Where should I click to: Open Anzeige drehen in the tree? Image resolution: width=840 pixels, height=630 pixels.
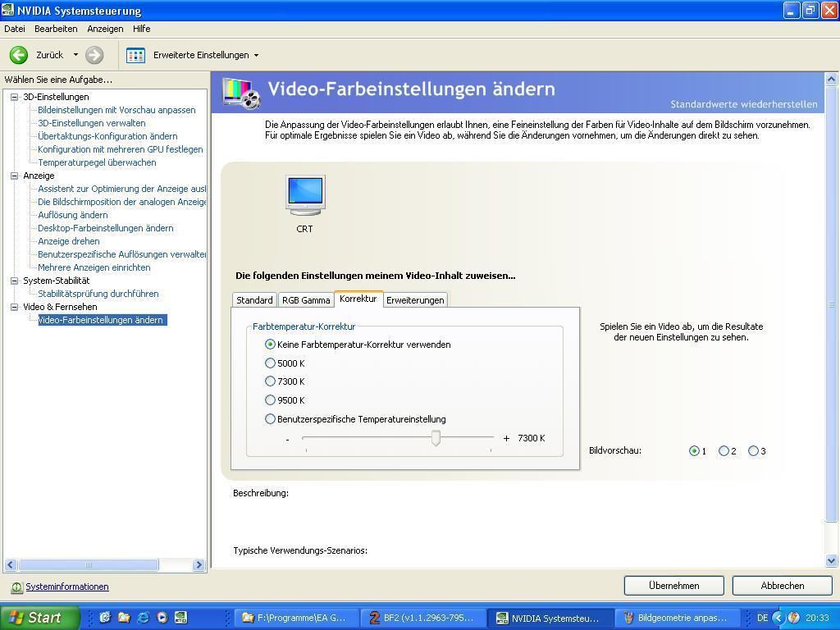click(69, 241)
